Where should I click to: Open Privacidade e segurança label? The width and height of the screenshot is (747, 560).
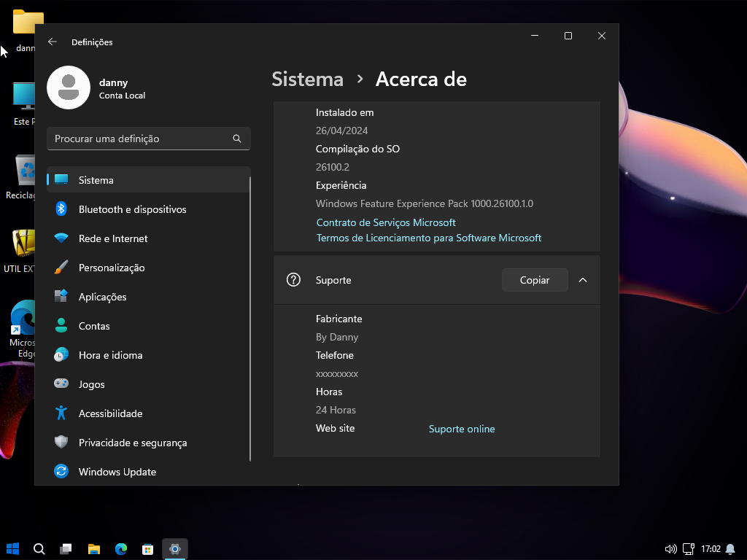133,443
